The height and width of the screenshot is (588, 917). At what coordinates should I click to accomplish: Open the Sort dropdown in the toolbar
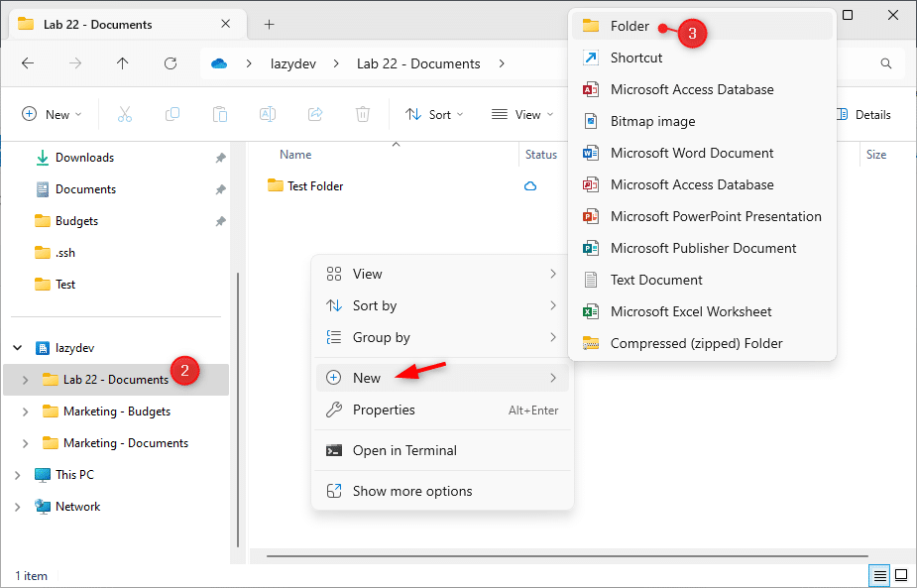pyautogui.click(x=434, y=114)
